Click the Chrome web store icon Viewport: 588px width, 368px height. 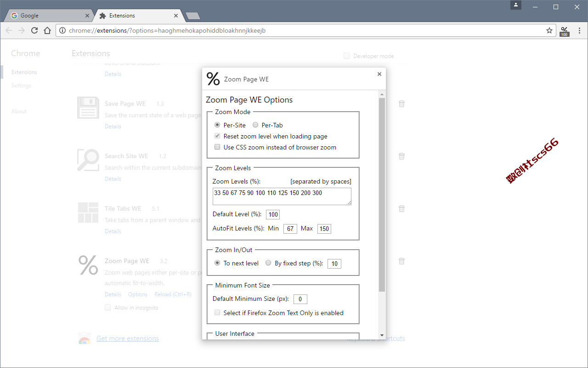pyautogui.click(x=84, y=339)
